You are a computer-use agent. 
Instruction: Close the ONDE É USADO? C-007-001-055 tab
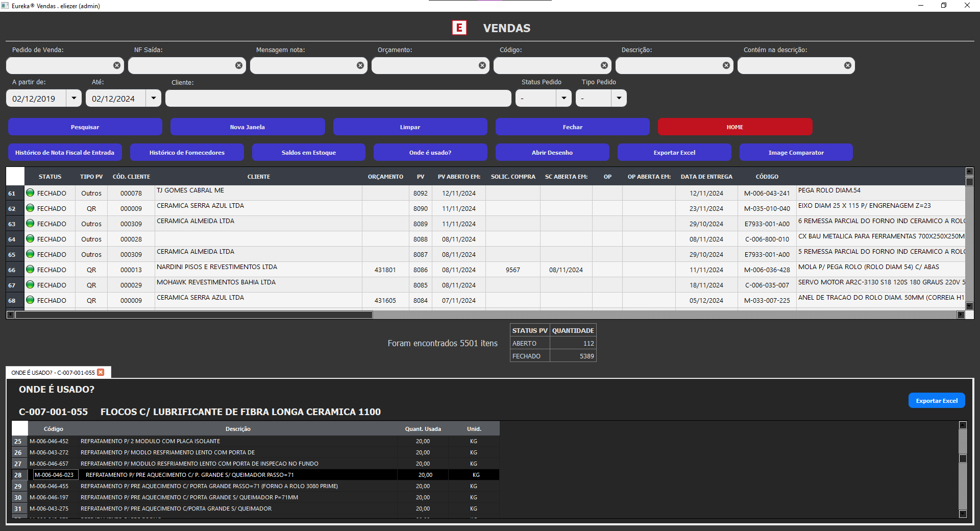(x=101, y=372)
